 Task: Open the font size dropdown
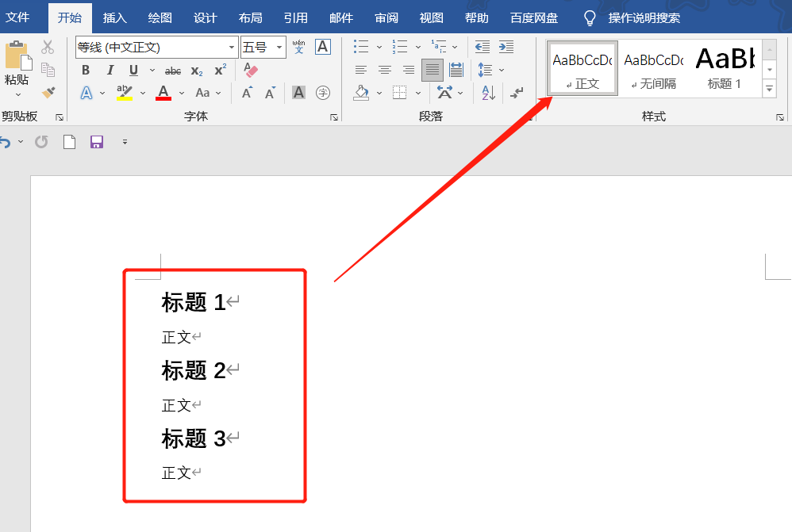(x=279, y=48)
